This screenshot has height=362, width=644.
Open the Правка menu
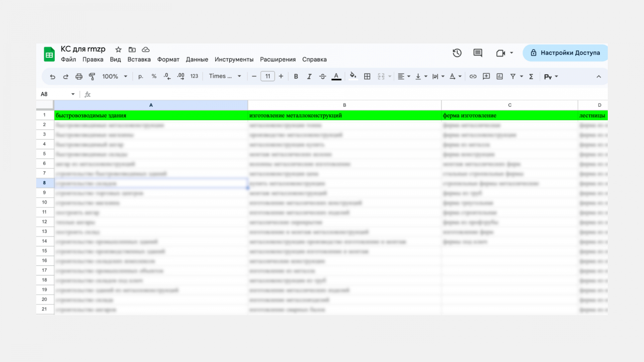[93, 60]
